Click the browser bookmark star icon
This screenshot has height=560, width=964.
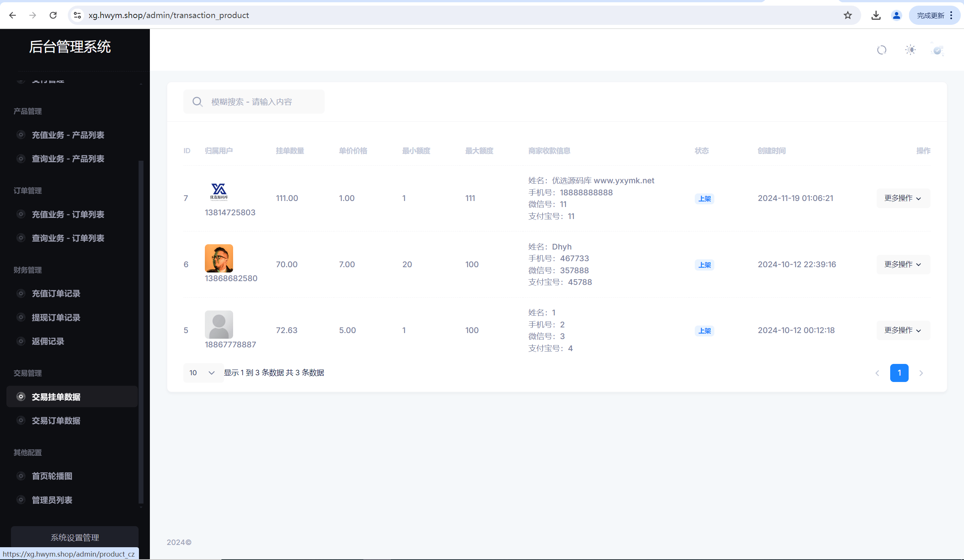point(848,15)
